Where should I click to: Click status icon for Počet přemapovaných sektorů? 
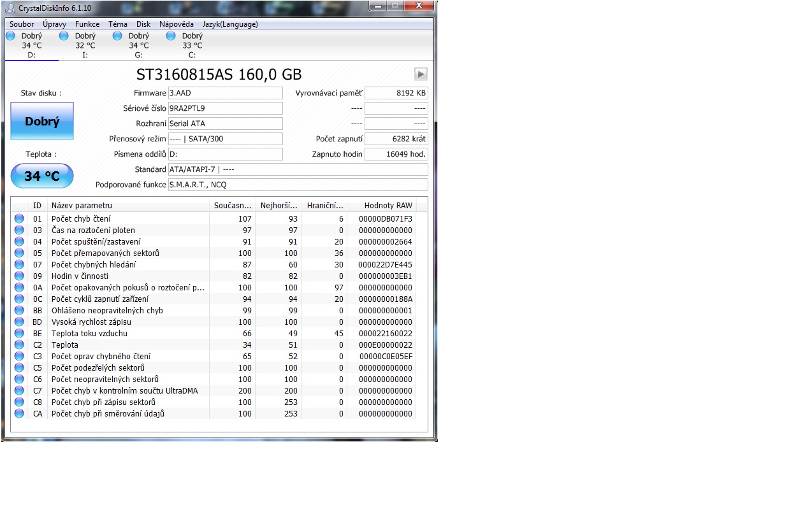19,253
